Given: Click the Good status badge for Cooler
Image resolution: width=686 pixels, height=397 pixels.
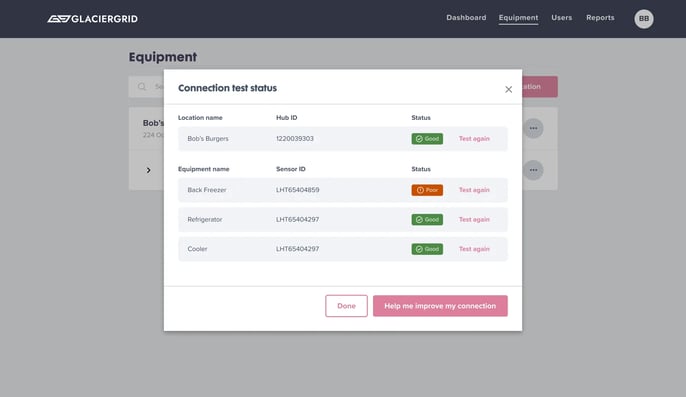Looking at the screenshot, I should (x=427, y=249).
